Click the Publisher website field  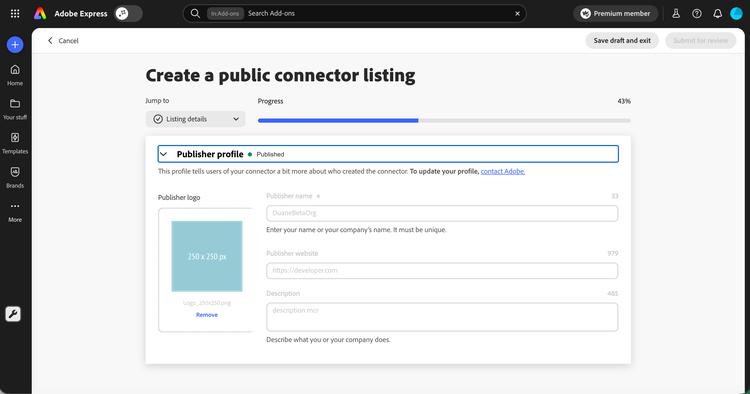pyautogui.click(x=442, y=271)
